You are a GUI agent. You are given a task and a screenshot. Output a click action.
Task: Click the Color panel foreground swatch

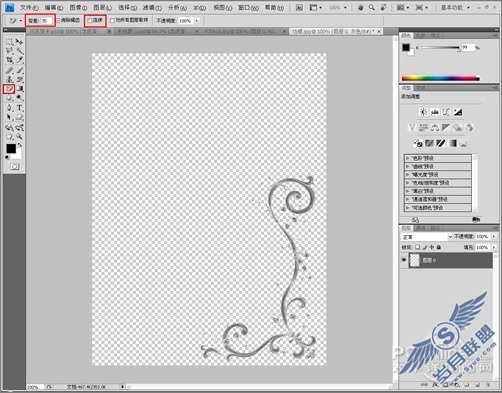406,48
